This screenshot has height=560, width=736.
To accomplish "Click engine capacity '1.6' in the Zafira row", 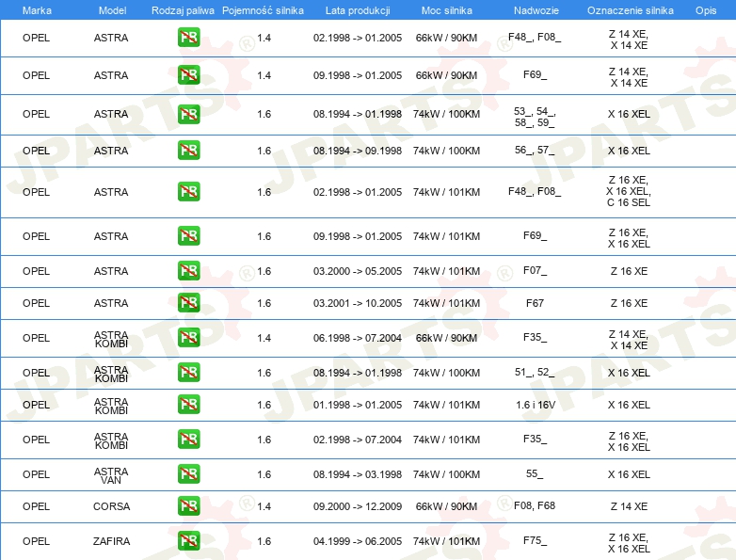I will click(264, 541).
